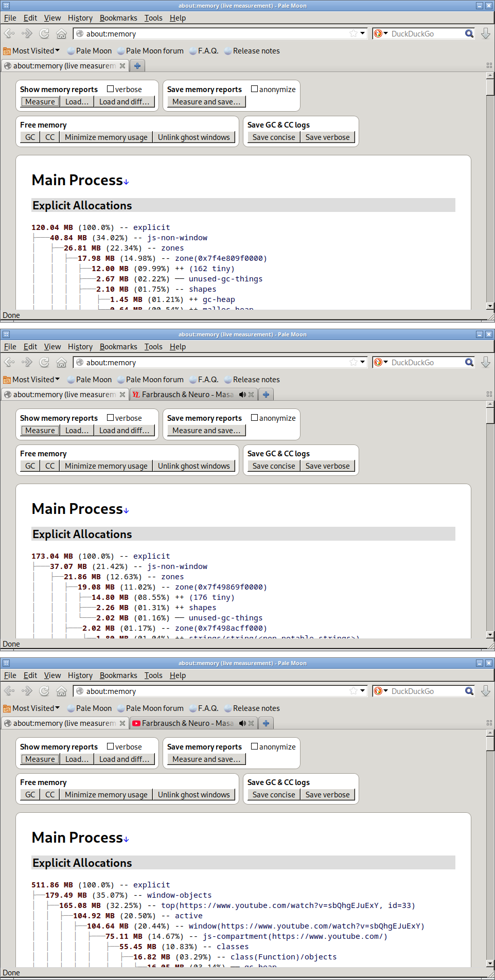This screenshot has height=980, width=495.
Task: Add a new tab in the middle window
Action: point(266,395)
